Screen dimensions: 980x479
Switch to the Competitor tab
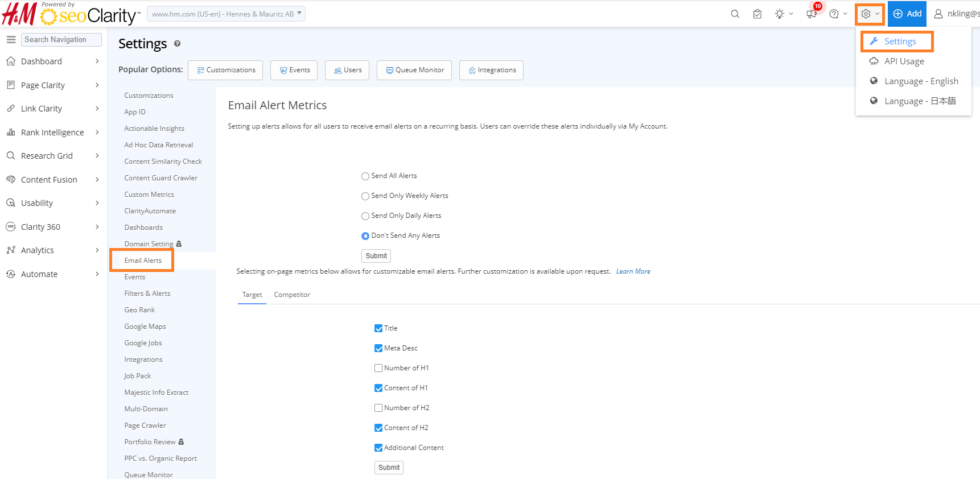(x=292, y=295)
